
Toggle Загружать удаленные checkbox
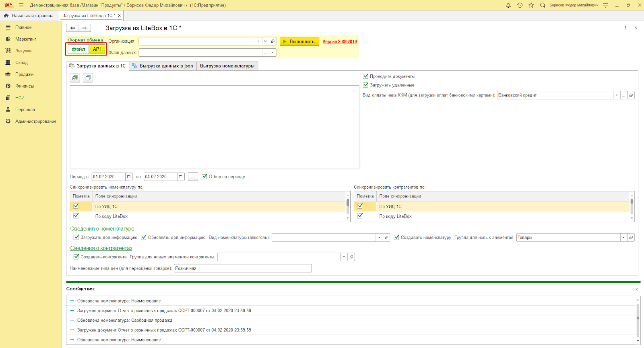[366, 85]
